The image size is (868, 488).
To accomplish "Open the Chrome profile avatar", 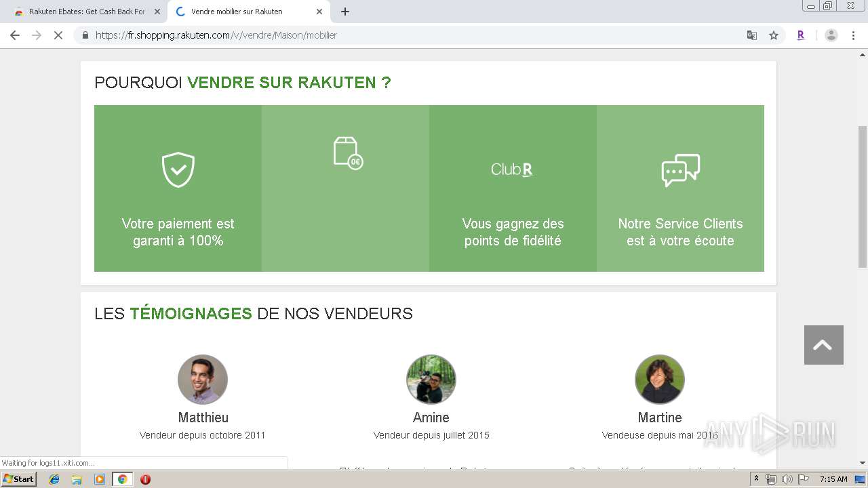I will click(x=831, y=35).
